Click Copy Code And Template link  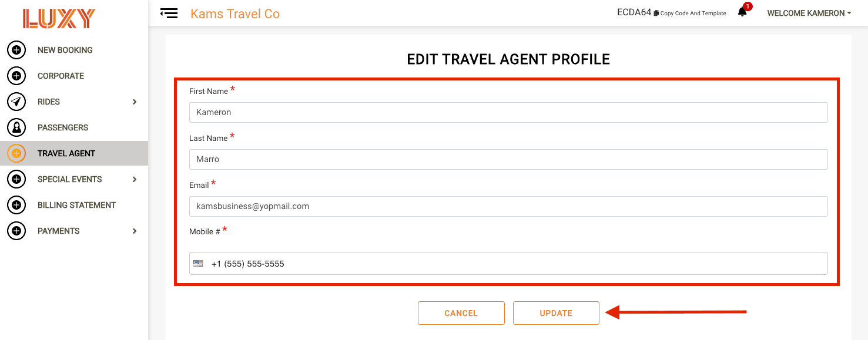[690, 13]
